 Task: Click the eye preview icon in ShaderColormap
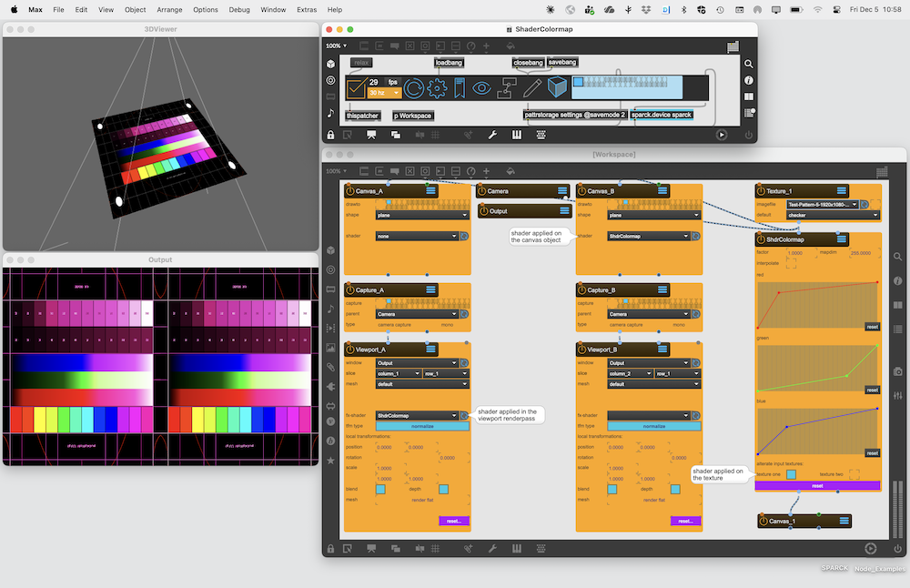click(x=482, y=88)
